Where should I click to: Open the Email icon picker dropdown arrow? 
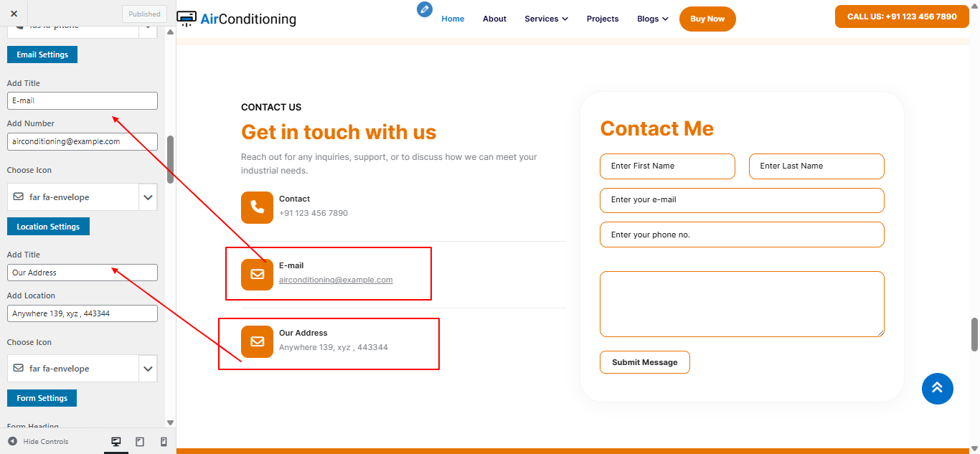click(x=148, y=197)
